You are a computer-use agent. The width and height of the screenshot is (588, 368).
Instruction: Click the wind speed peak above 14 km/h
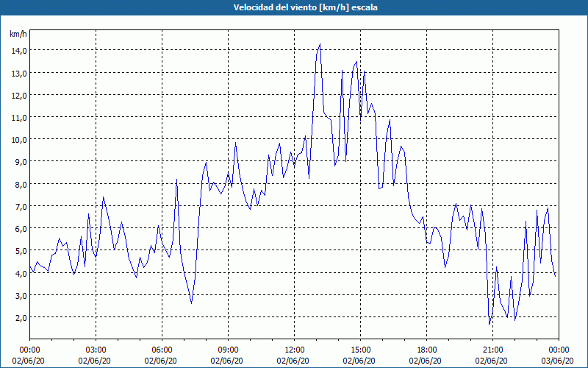tap(320, 44)
